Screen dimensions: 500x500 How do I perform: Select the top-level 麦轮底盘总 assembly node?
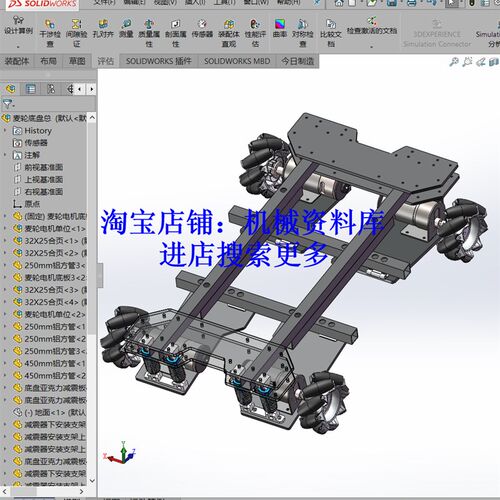(44, 118)
